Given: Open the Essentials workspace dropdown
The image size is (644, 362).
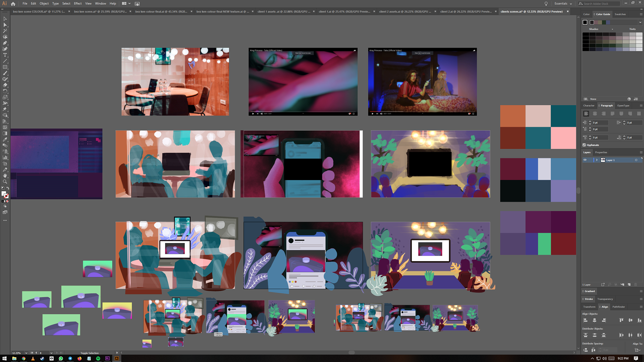Looking at the screenshot, I should 563,4.
